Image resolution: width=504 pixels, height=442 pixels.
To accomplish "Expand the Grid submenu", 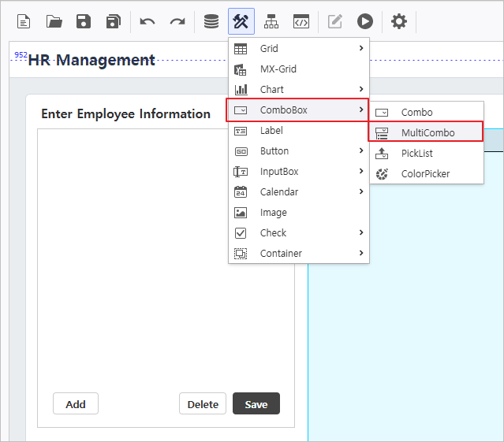I will coord(298,49).
